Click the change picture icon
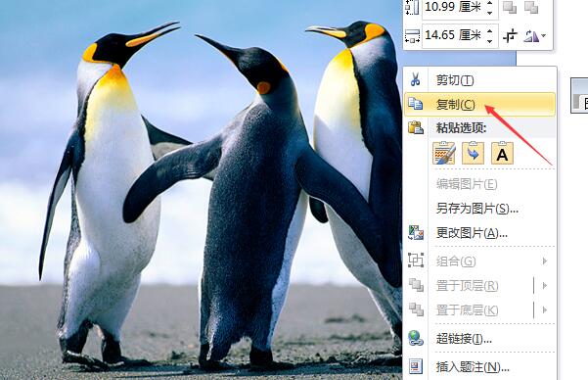 point(416,233)
